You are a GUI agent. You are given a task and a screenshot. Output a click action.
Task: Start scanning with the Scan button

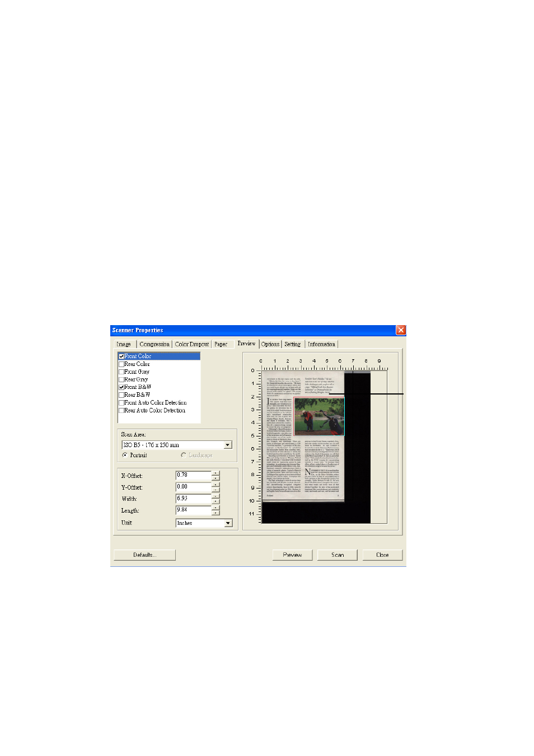click(x=338, y=555)
